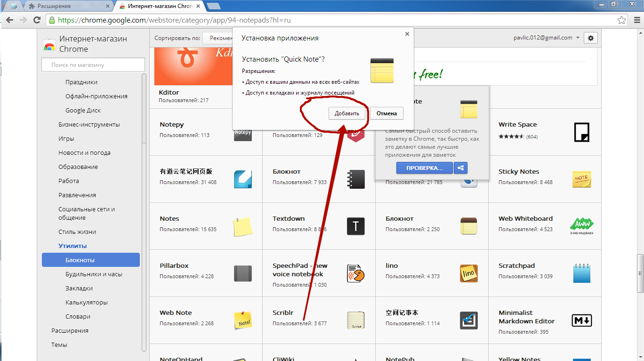Open Образование category
The image size is (644, 361).
(78, 167)
